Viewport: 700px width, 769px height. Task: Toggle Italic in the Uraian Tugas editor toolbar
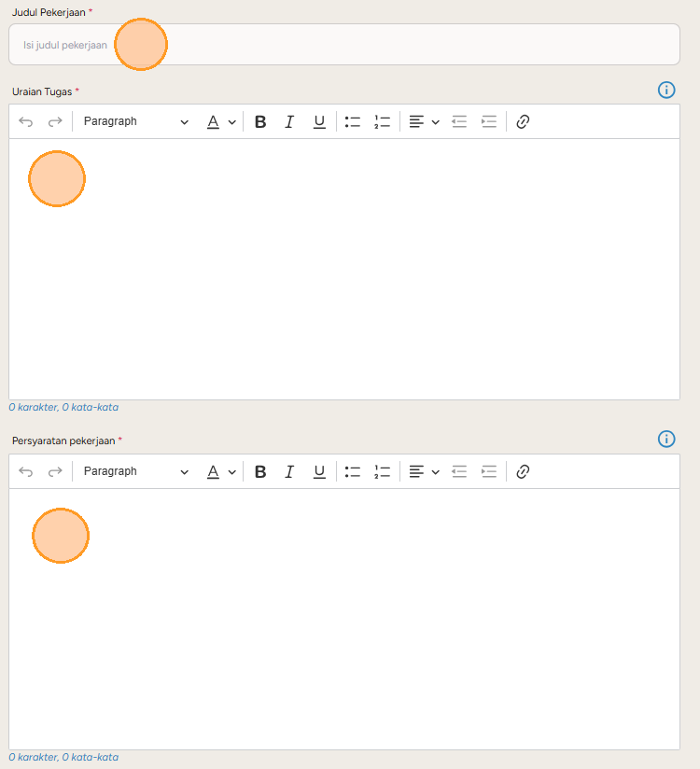[x=289, y=121]
